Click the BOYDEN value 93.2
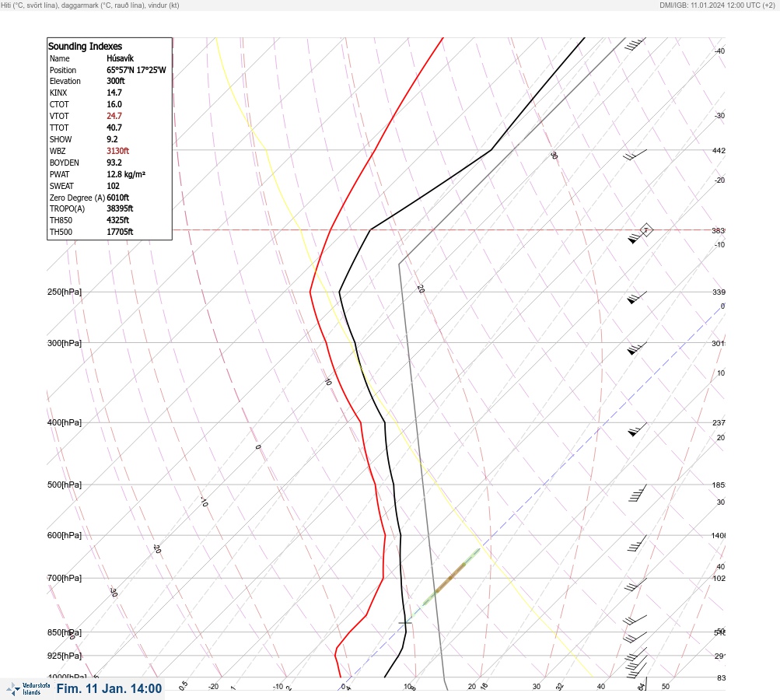This screenshot has width=780, height=700. (x=114, y=163)
